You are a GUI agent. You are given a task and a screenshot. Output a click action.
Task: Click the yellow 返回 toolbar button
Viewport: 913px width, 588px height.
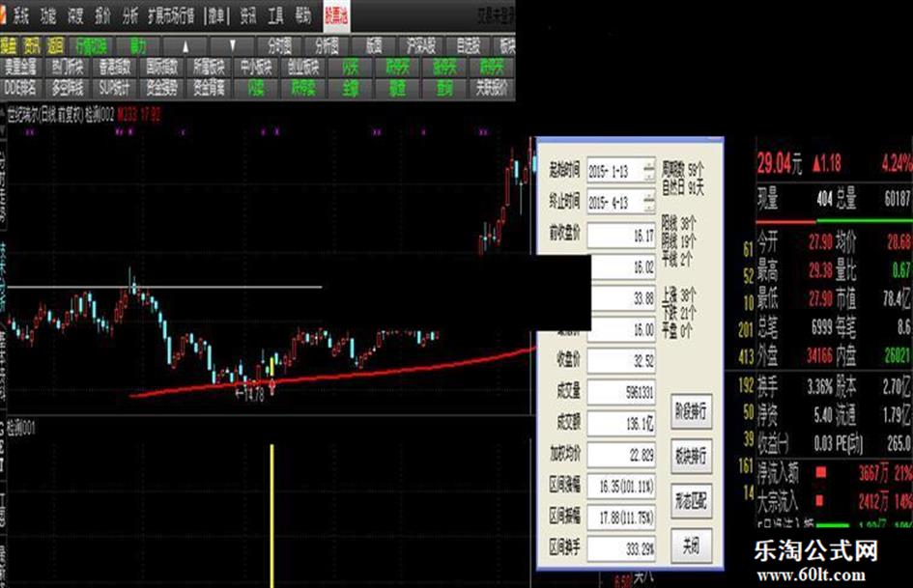55,46
